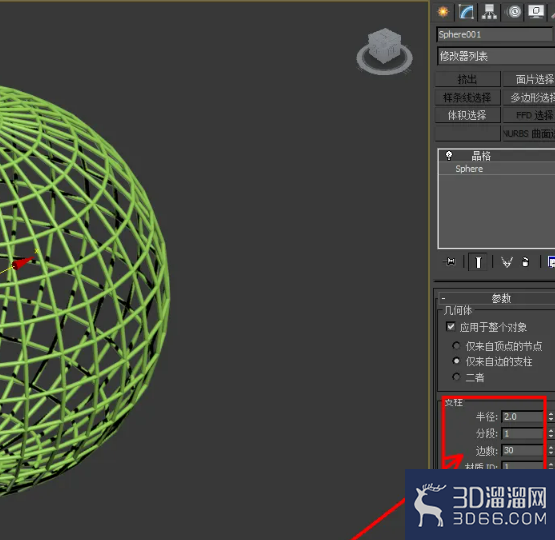Click the 多边形选择 modifier button
The image size is (555, 540).
tap(529, 97)
